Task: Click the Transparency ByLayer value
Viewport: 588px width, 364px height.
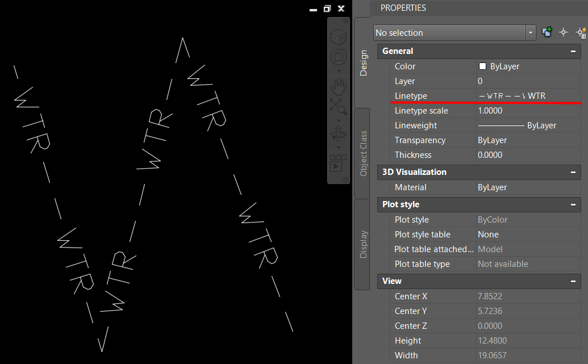Action: [528, 140]
